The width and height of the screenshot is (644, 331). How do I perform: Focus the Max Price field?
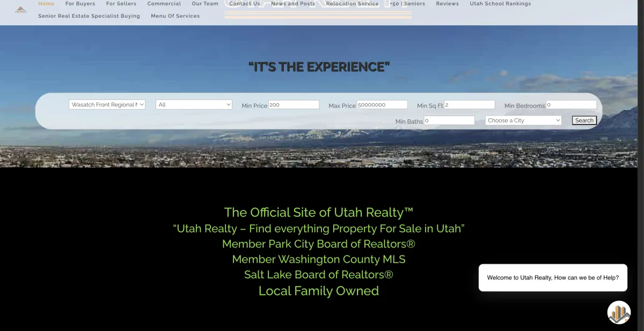382,105
